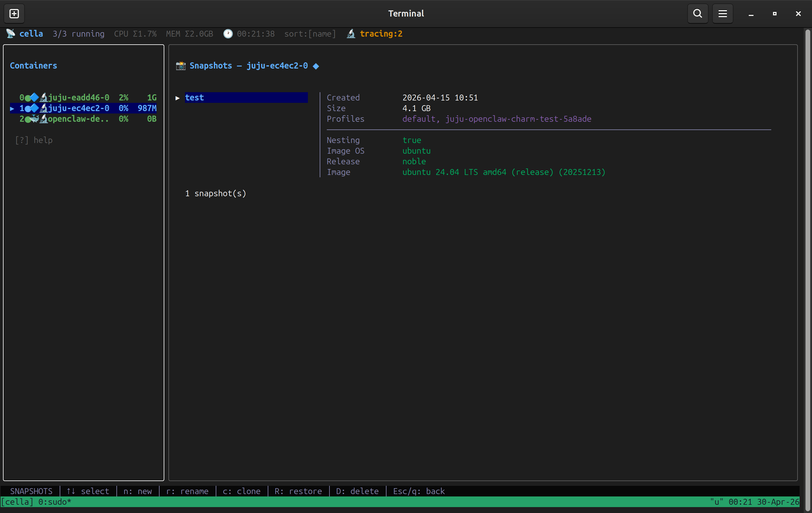Click the sort:[name] indicator
The image size is (812, 513).
click(310, 34)
